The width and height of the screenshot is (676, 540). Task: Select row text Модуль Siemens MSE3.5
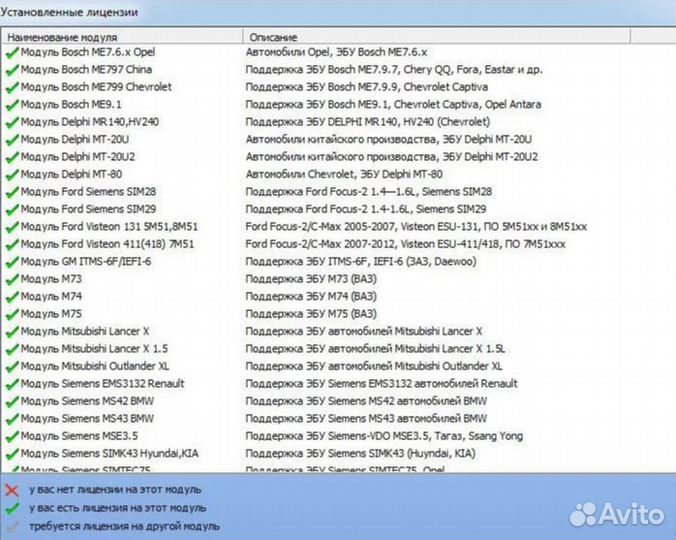point(79,436)
